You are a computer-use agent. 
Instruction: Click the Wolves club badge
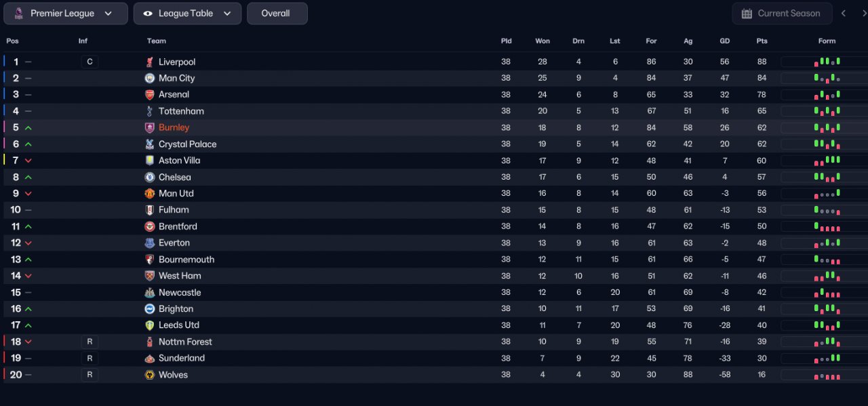[x=150, y=375]
